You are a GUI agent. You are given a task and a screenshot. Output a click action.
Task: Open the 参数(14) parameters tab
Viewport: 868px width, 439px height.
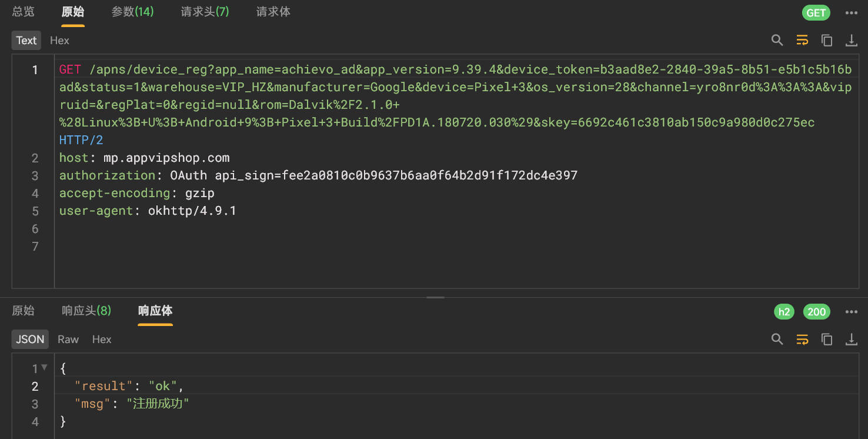pyautogui.click(x=132, y=11)
